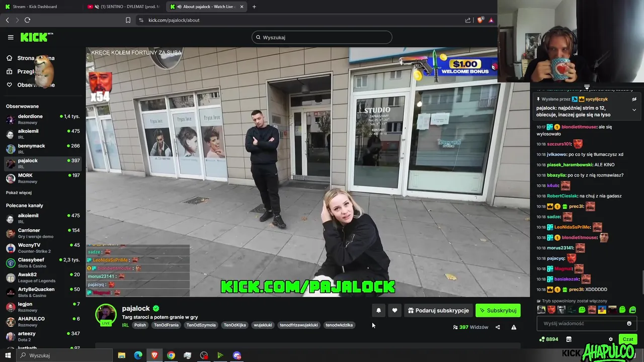Open Awak82 League of Legends channel
This screenshot has height=362, width=644.
(x=43, y=278)
